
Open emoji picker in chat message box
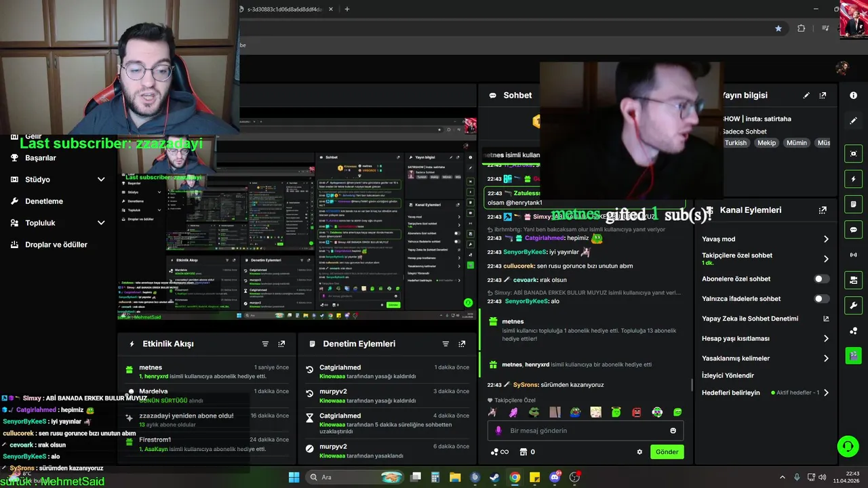click(673, 430)
